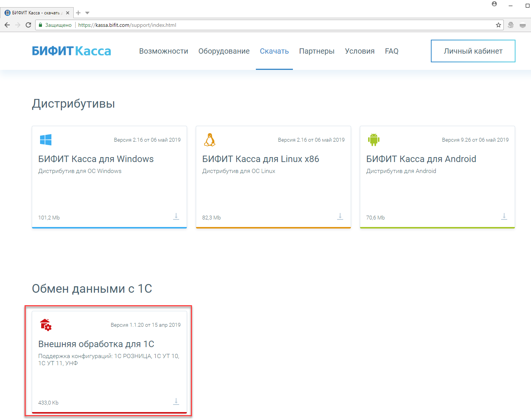The height and width of the screenshot is (420, 531).
Task: Click the Windows logo icon
Action: coord(46,140)
